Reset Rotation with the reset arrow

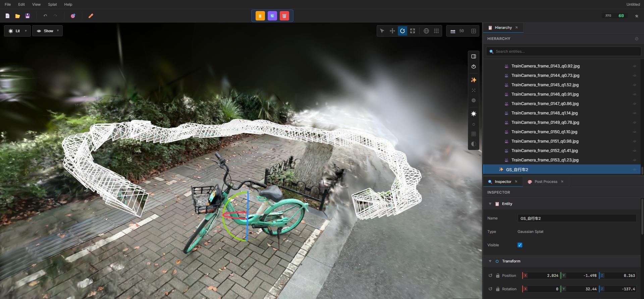pos(490,289)
